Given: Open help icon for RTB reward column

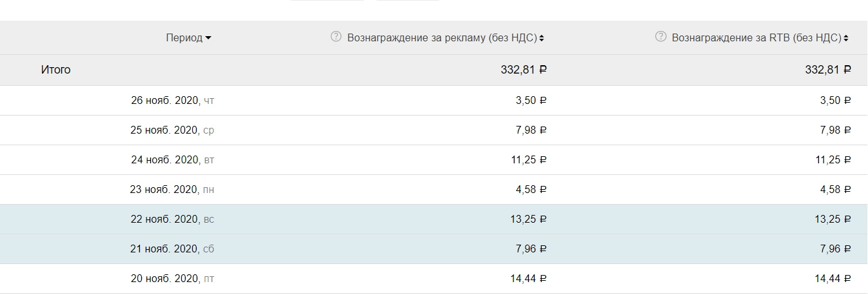Looking at the screenshot, I should [660, 37].
